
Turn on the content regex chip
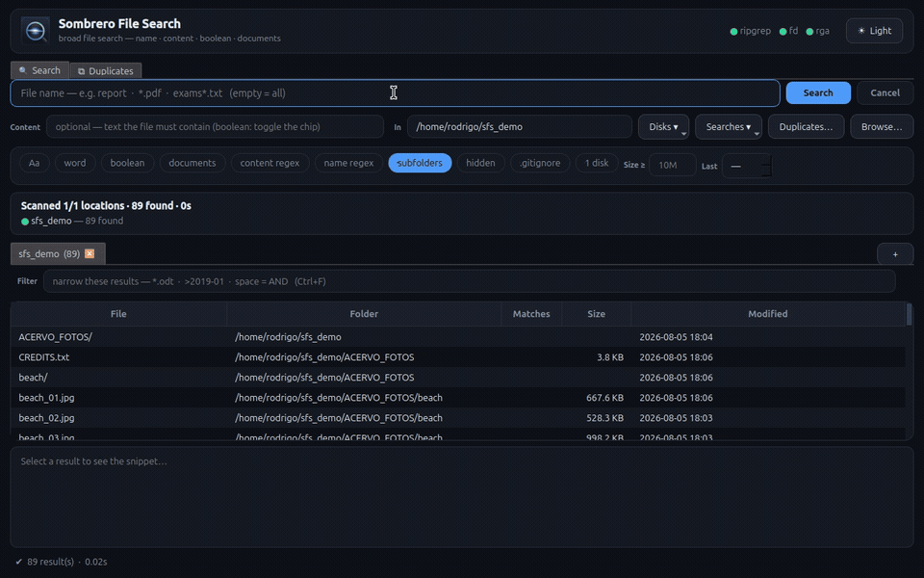coord(269,163)
